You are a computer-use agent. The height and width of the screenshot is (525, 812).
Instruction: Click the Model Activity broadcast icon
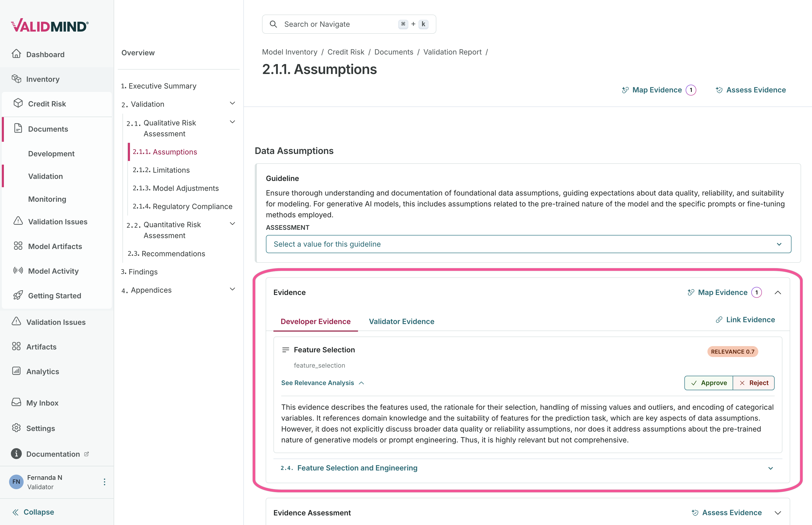(x=18, y=271)
